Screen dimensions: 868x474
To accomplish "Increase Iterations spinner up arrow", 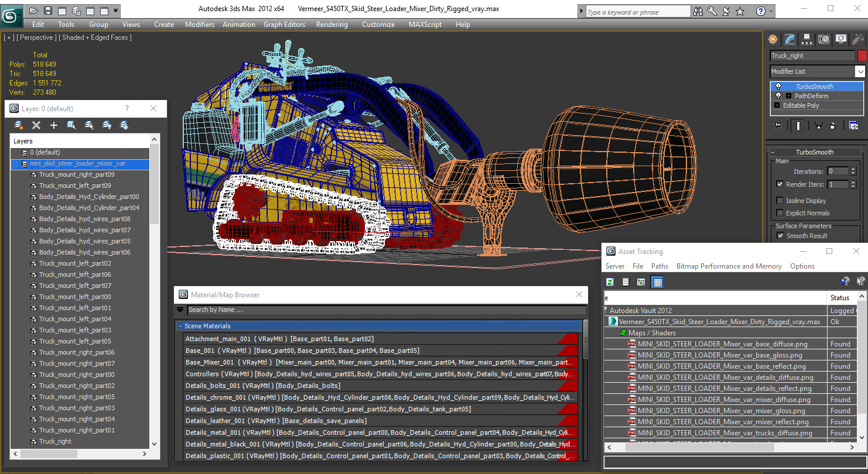I will coord(852,169).
